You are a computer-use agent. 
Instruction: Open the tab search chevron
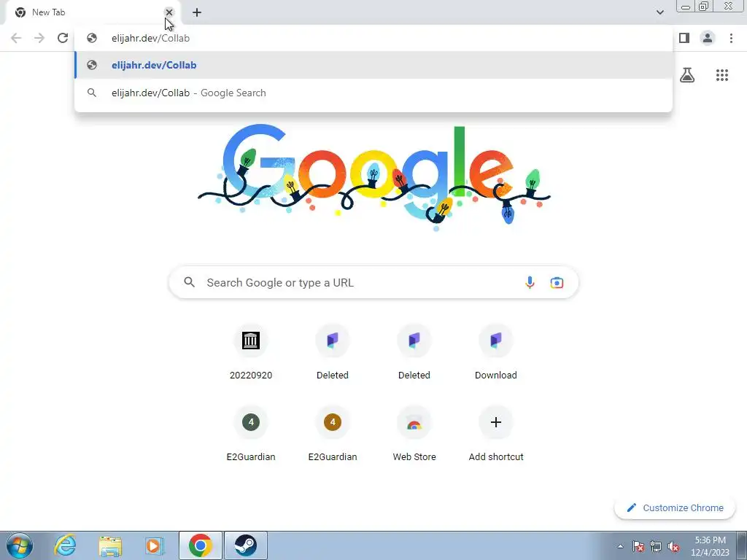click(x=659, y=12)
